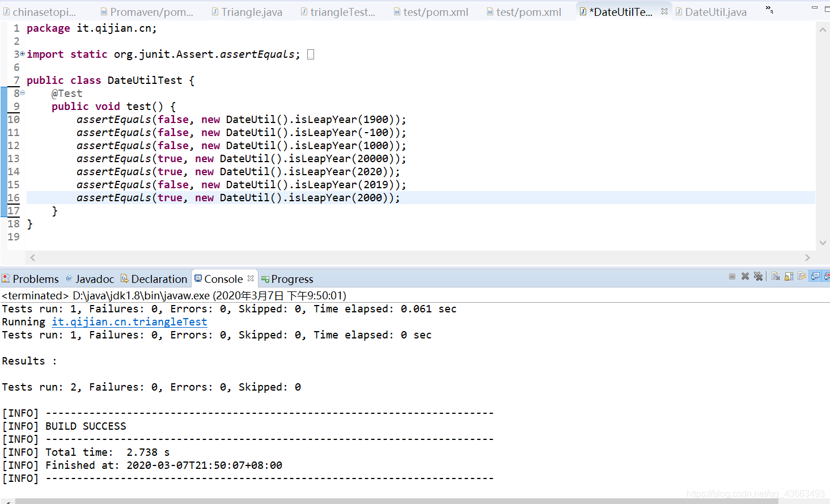Open the Javadoc view tab
The width and height of the screenshot is (830, 504).
pos(90,278)
